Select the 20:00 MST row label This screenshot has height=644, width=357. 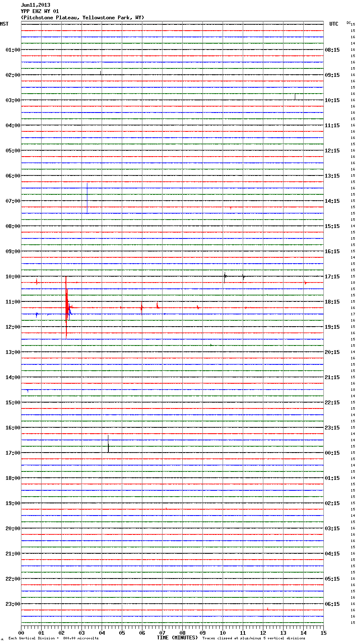pyautogui.click(x=13, y=529)
